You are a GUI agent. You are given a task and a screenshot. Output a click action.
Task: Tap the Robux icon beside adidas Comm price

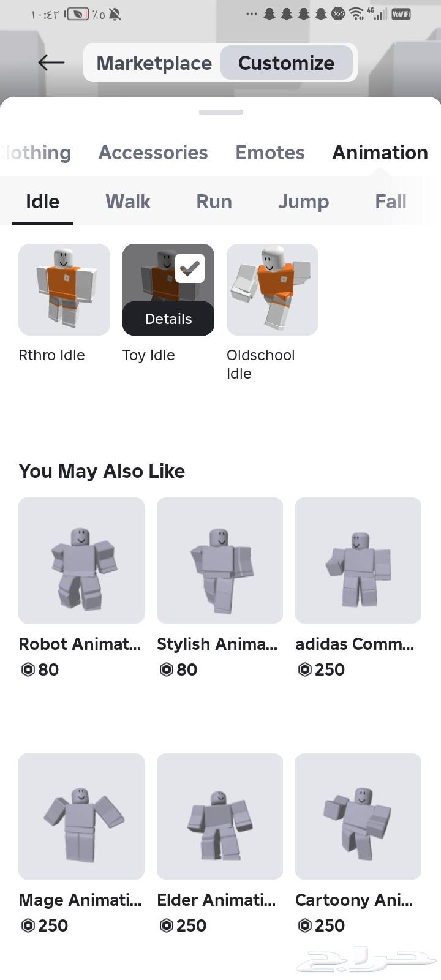[304, 669]
